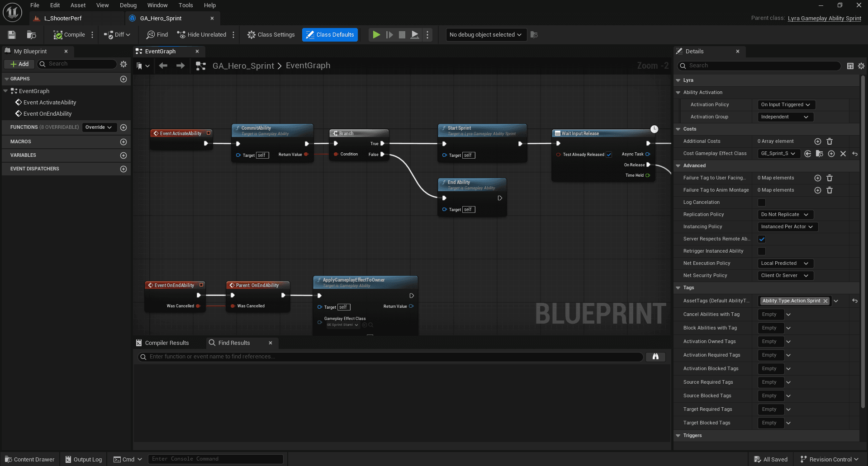Click the Find toolbar button
868x466 pixels.
point(157,35)
